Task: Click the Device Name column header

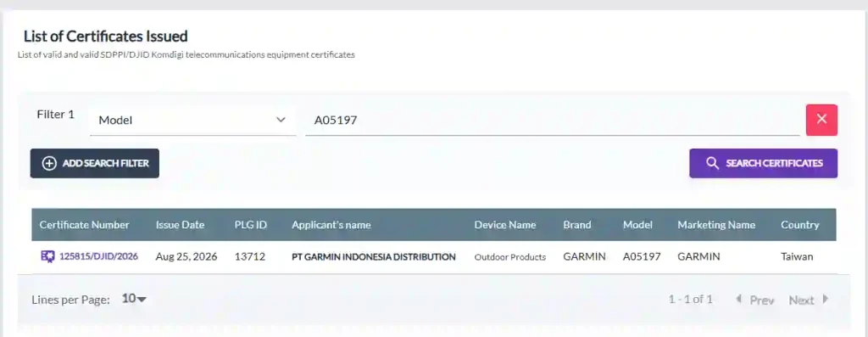Action: (x=505, y=225)
